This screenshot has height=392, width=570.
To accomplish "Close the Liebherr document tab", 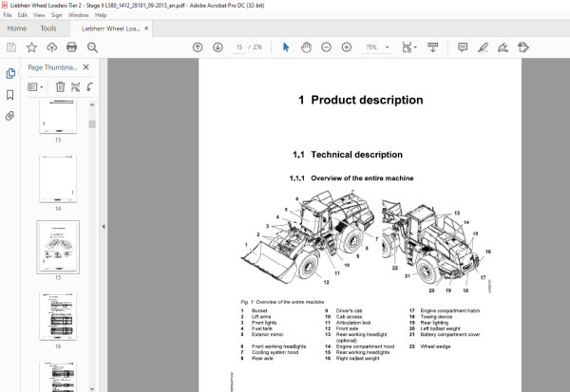I will (146, 28).
